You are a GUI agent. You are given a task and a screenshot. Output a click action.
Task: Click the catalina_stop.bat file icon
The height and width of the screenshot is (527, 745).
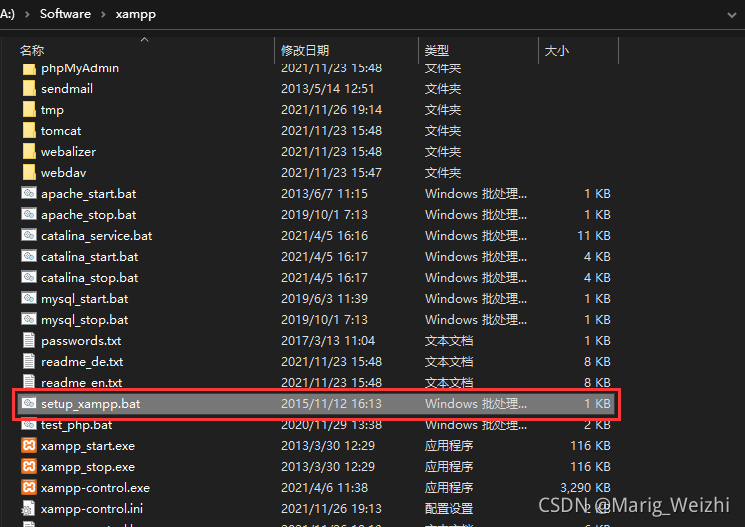point(29,277)
